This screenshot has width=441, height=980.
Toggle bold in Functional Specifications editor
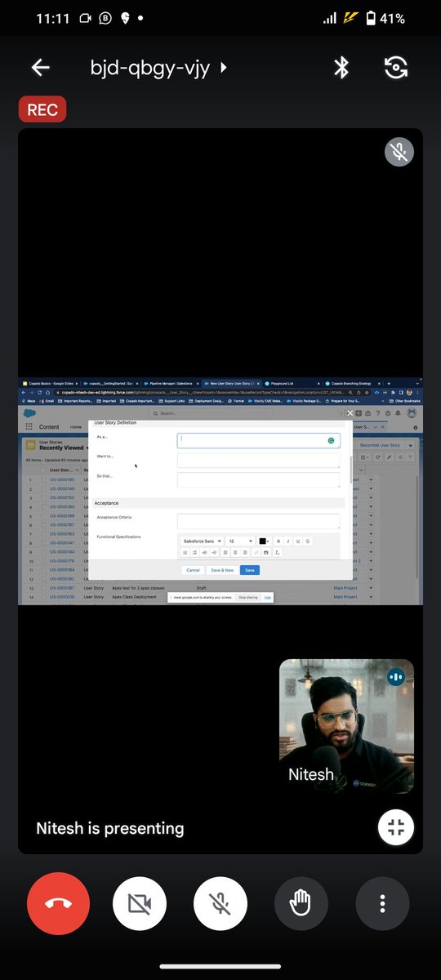(278, 541)
